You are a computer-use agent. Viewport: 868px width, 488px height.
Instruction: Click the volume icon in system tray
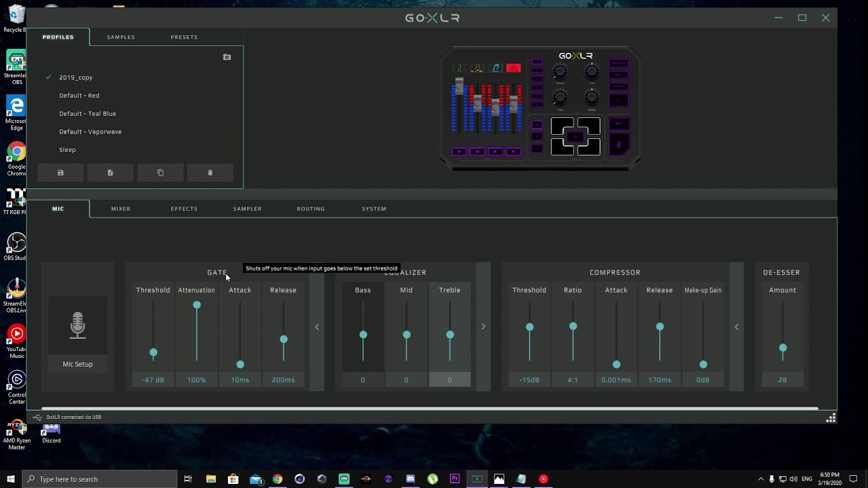794,479
